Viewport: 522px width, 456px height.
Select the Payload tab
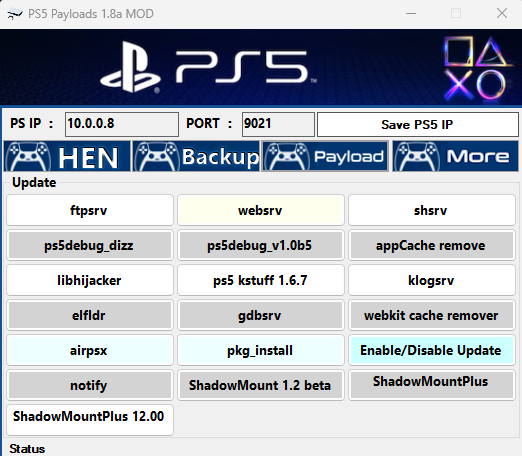pyautogui.click(x=325, y=156)
